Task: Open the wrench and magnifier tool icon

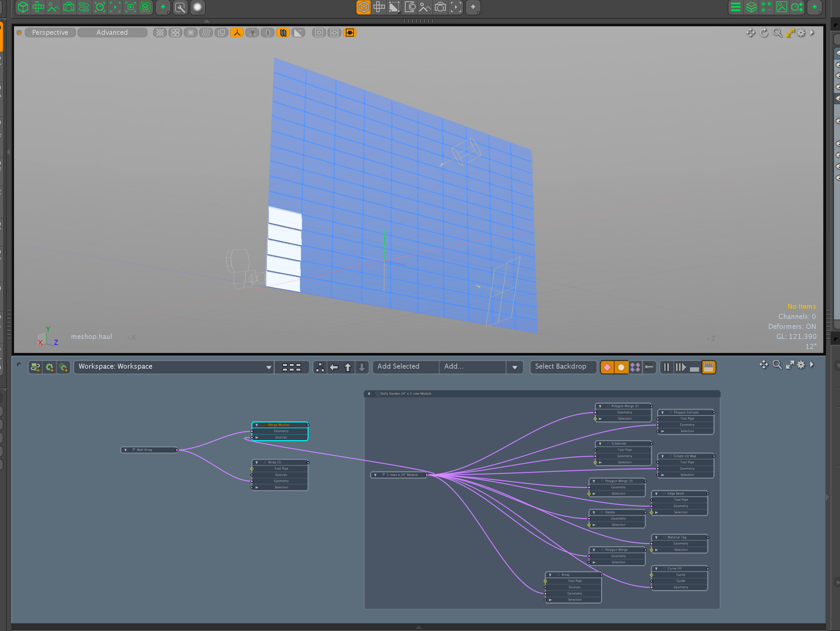Action: tap(180, 7)
